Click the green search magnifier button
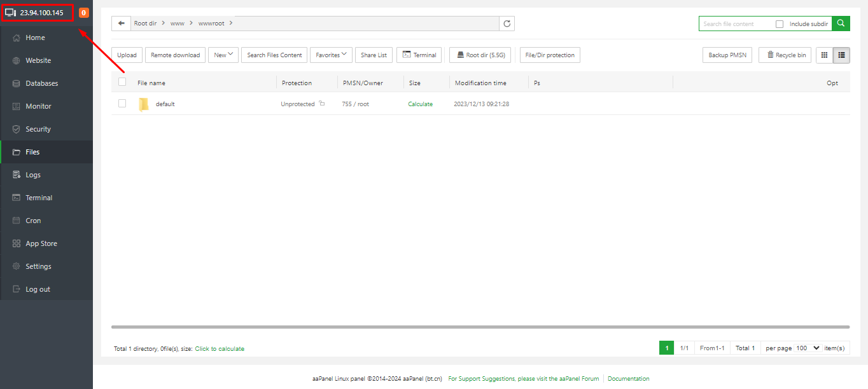Screen dimensions: 868x389 pyautogui.click(x=841, y=24)
